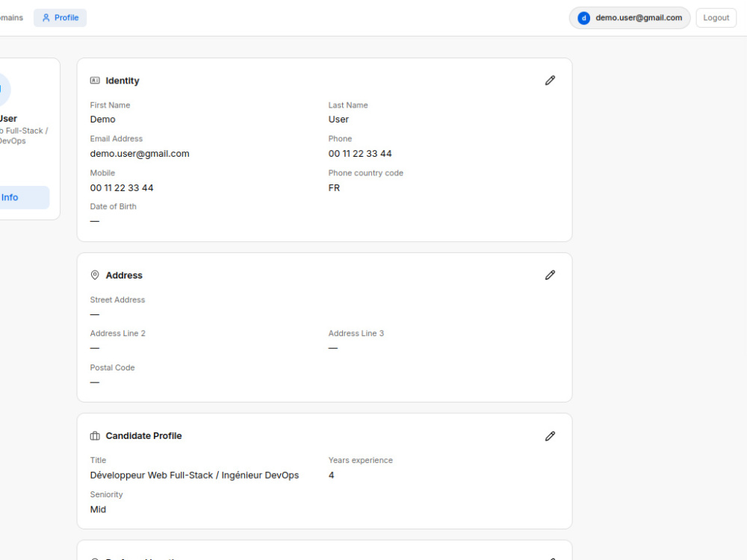
Task: Click the Candidate Profile heading
Action: (x=143, y=436)
